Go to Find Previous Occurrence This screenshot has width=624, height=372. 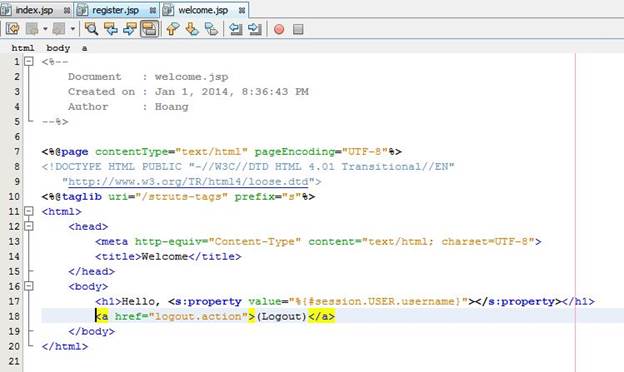111,29
